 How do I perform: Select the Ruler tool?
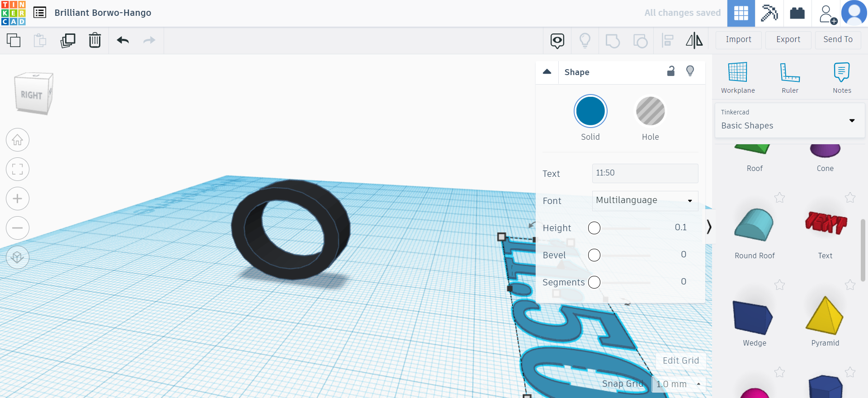(x=790, y=77)
